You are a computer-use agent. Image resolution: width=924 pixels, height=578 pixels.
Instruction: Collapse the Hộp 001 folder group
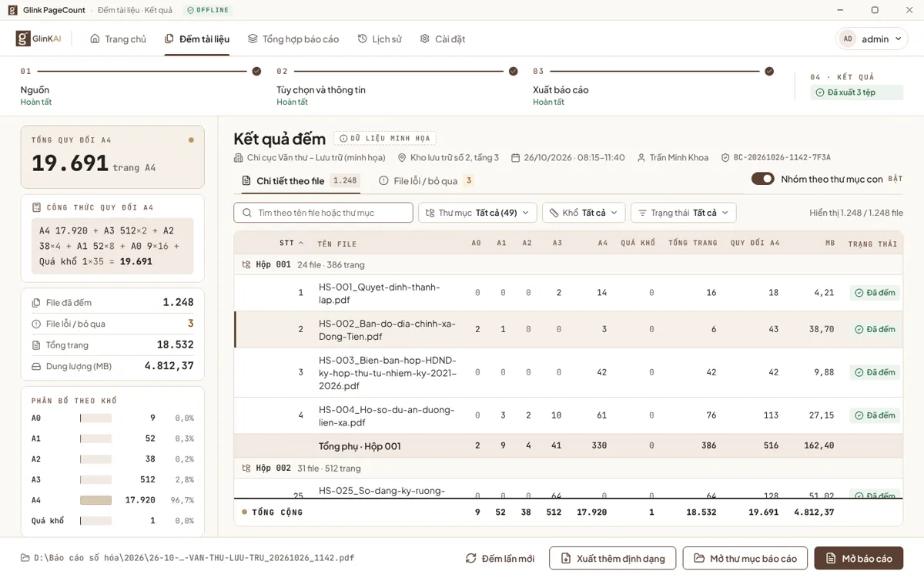click(568, 264)
